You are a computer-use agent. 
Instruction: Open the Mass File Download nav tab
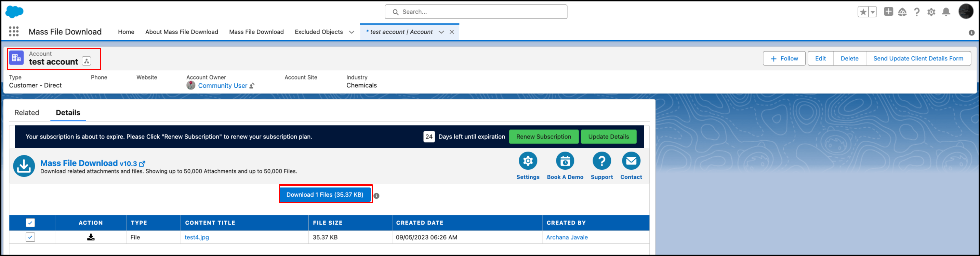coord(256,32)
